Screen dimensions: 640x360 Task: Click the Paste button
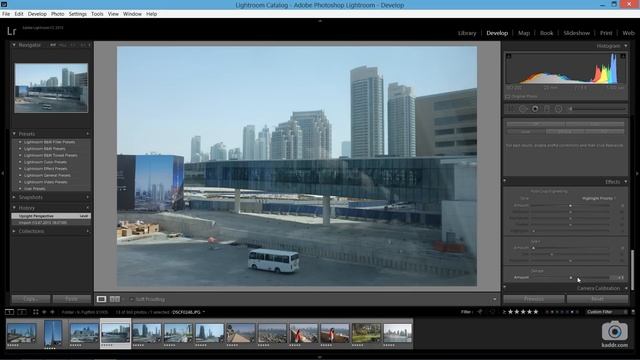(x=72, y=299)
